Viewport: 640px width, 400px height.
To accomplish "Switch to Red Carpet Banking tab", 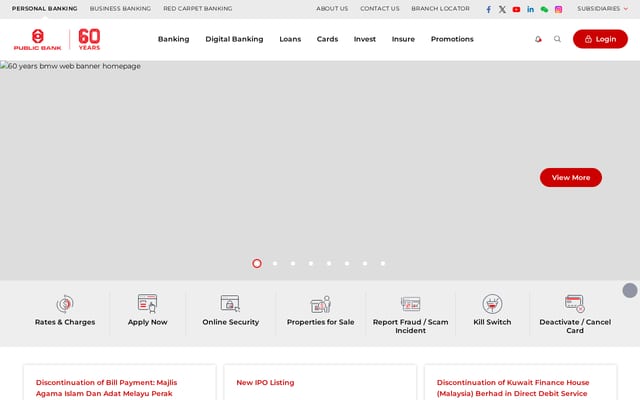I will tap(198, 9).
